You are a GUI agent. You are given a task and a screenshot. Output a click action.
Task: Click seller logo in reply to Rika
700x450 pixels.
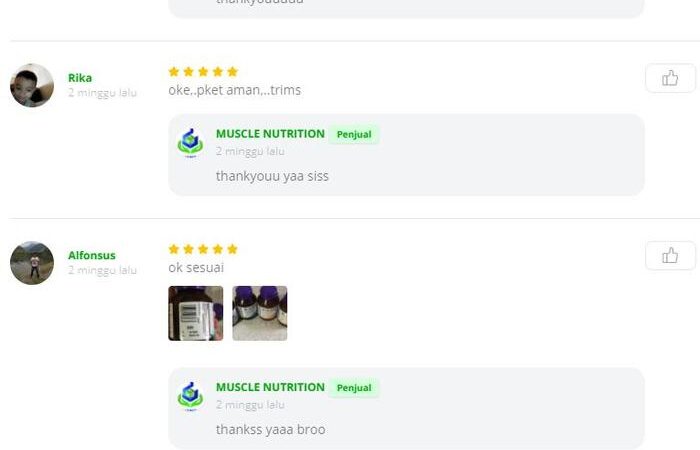click(190, 142)
